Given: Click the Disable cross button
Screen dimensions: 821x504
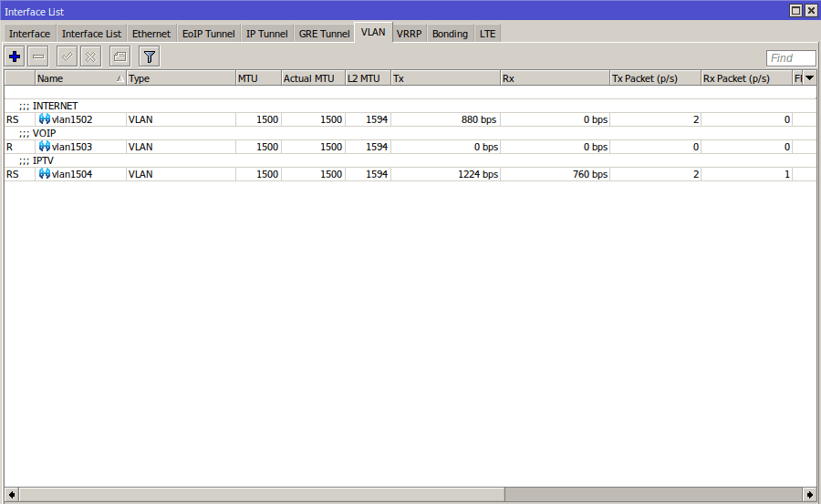Looking at the screenshot, I should pos(90,57).
